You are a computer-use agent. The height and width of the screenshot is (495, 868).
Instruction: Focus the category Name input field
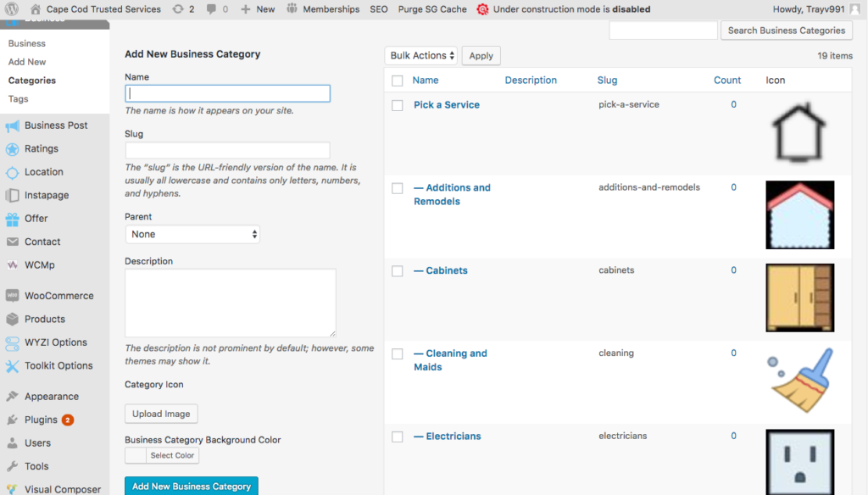click(x=227, y=94)
